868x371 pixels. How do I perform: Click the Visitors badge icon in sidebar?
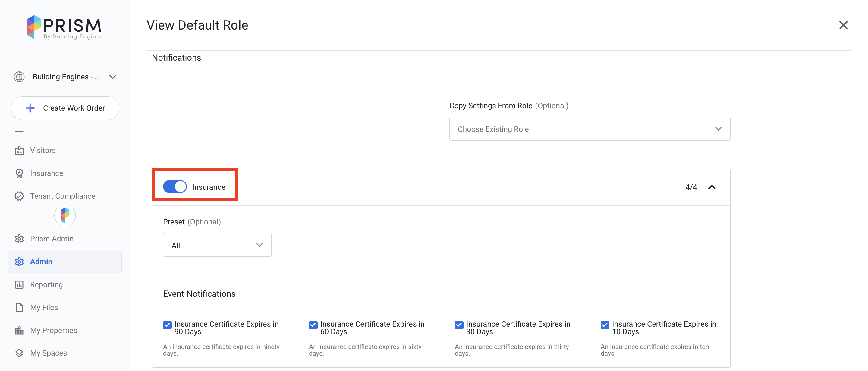pos(19,151)
